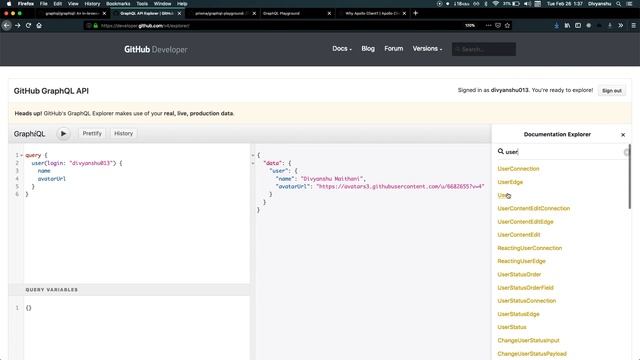The height and width of the screenshot is (360, 640).
Task: Click into the query variables editor
Action: pyautogui.click(x=136, y=327)
